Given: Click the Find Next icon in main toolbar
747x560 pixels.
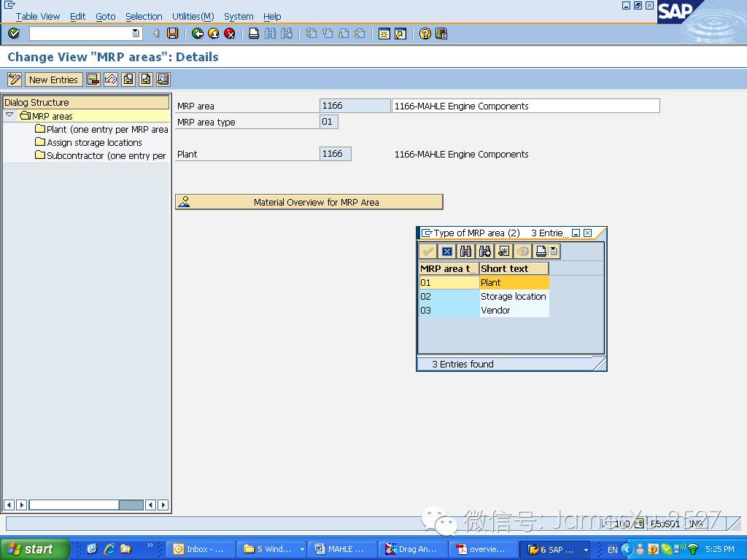Looking at the screenshot, I should coord(286,34).
